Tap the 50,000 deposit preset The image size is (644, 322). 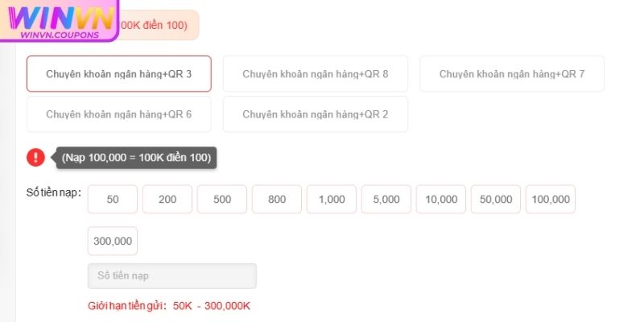496,200
